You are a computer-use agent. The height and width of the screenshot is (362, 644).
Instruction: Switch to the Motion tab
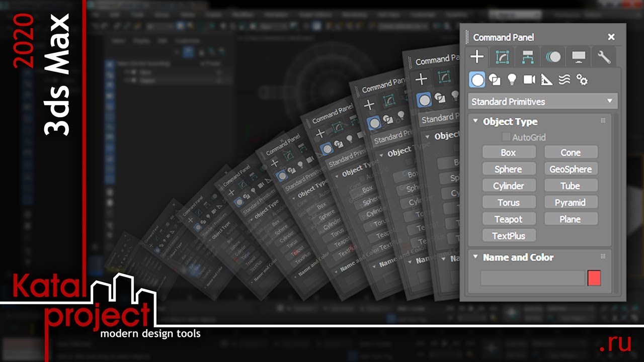click(x=553, y=57)
